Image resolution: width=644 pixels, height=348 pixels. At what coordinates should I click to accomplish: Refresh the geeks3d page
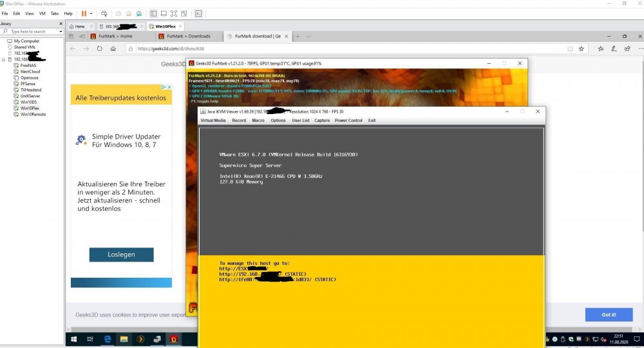(99, 48)
